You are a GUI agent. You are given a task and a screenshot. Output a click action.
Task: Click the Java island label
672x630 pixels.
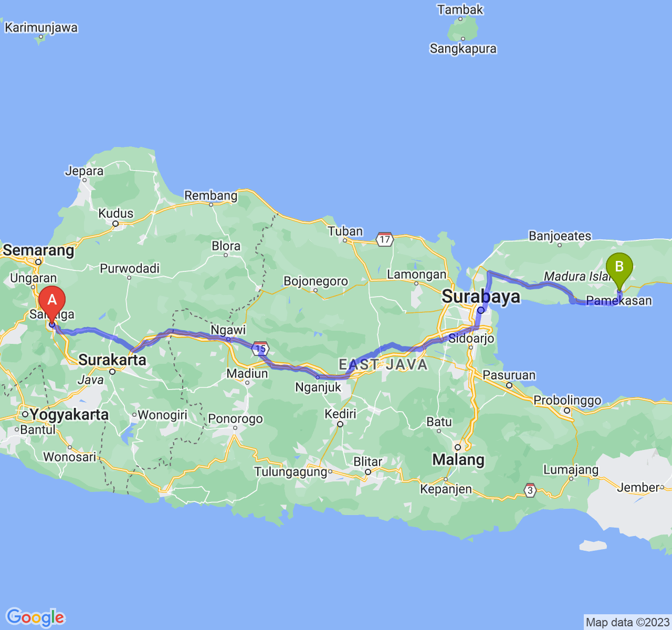click(x=91, y=379)
